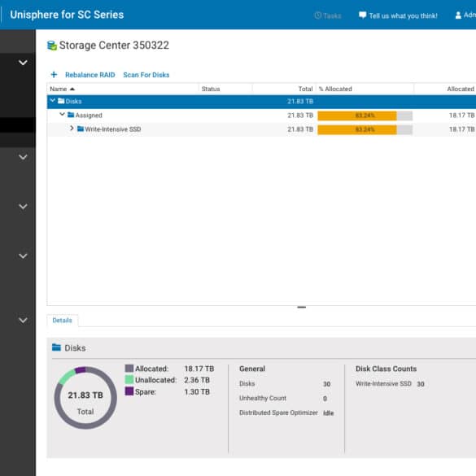The image size is (476, 476).
Task: Open the Admin user icon
Action: tap(458, 15)
